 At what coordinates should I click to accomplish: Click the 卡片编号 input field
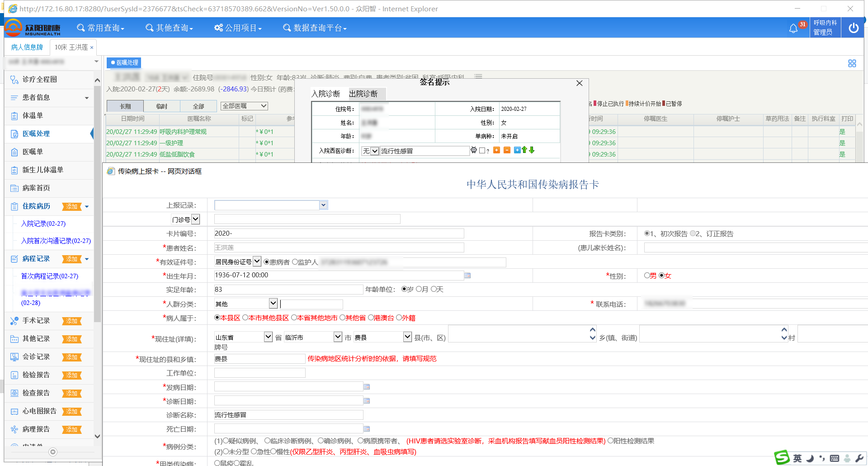[339, 233]
